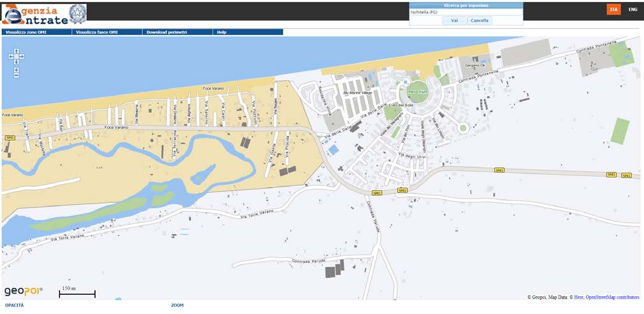The width and height of the screenshot is (644, 314).
Task: Zoom in with the plus button
Action: pyautogui.click(x=16, y=70)
